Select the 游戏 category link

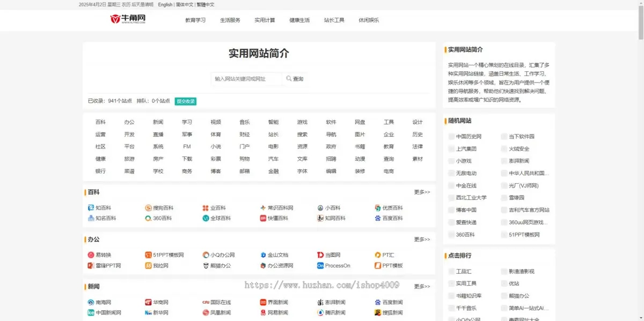click(x=302, y=122)
